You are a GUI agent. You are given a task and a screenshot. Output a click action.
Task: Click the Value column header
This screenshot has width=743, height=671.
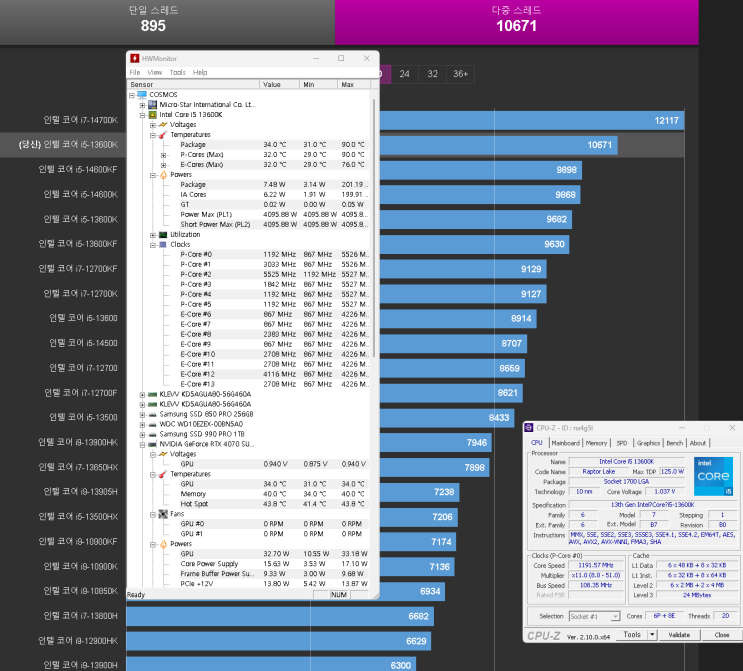(280, 84)
